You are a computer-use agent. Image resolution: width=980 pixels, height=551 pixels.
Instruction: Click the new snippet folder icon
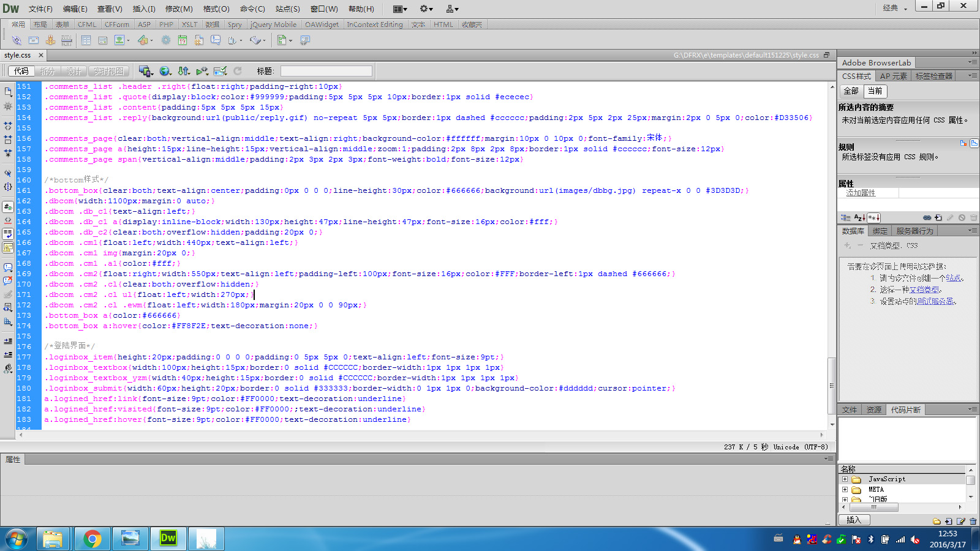(x=937, y=521)
